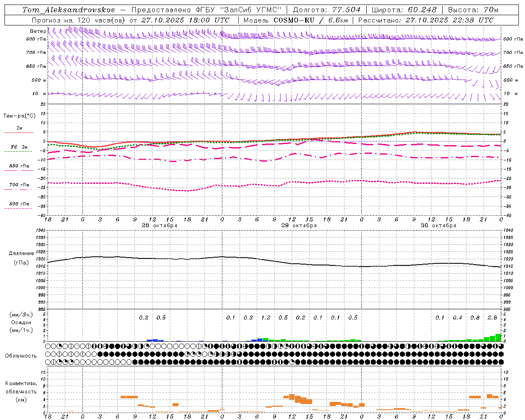Click the date label '29 октября'
Screen dimensions: 525x420
pos(299,226)
